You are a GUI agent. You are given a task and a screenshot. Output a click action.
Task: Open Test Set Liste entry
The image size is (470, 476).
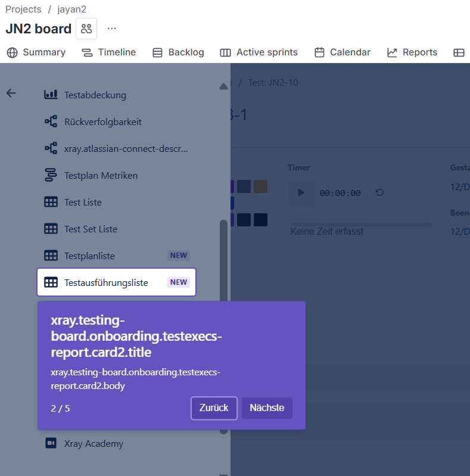91,229
